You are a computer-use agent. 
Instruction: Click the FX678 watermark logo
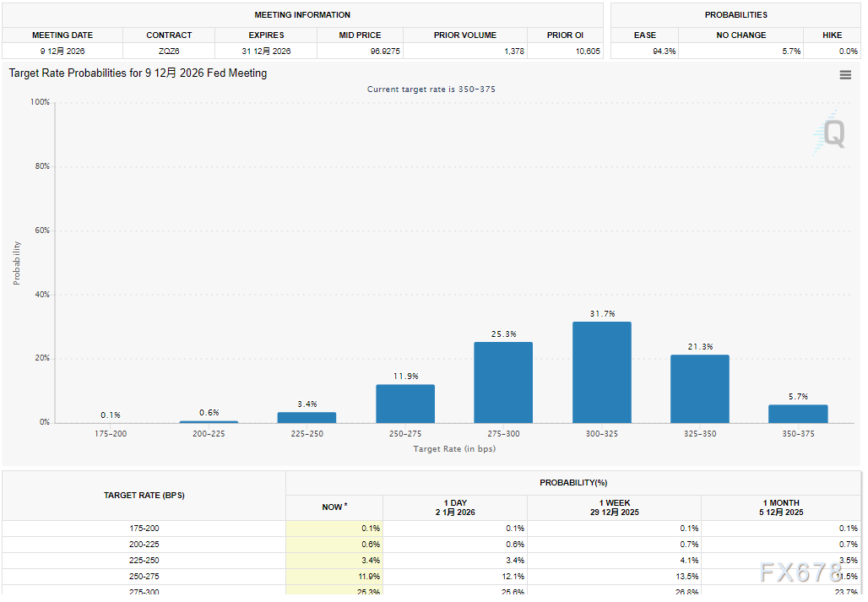800,572
